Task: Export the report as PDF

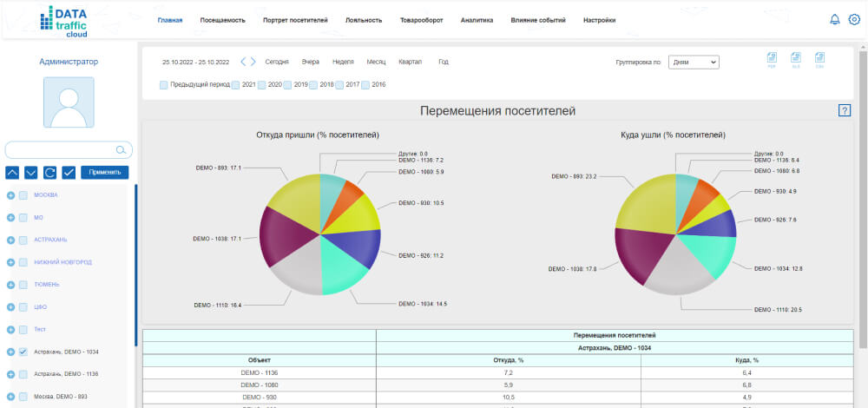Action: coord(772,60)
